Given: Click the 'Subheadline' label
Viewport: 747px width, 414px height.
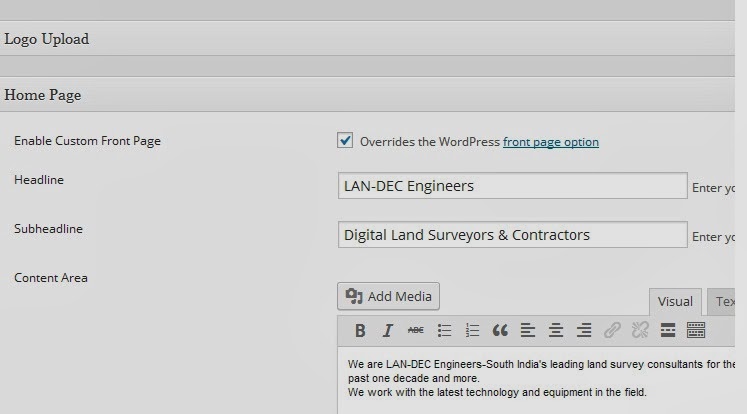Looking at the screenshot, I should point(48,229).
